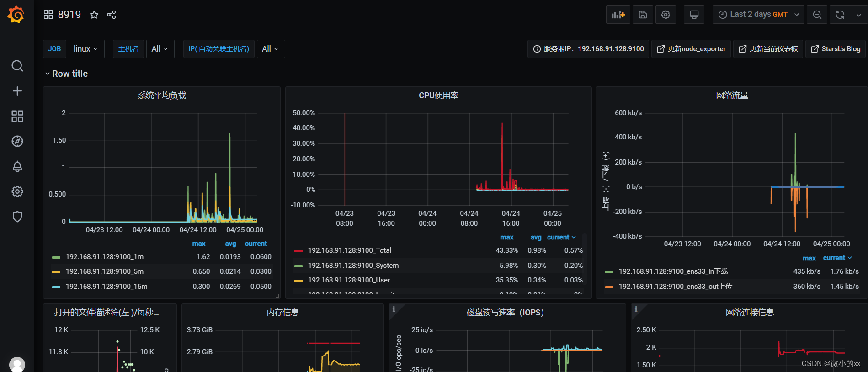868x372 pixels.
Task: Open the 网络流量 panel title menu
Action: pyautogui.click(x=732, y=95)
